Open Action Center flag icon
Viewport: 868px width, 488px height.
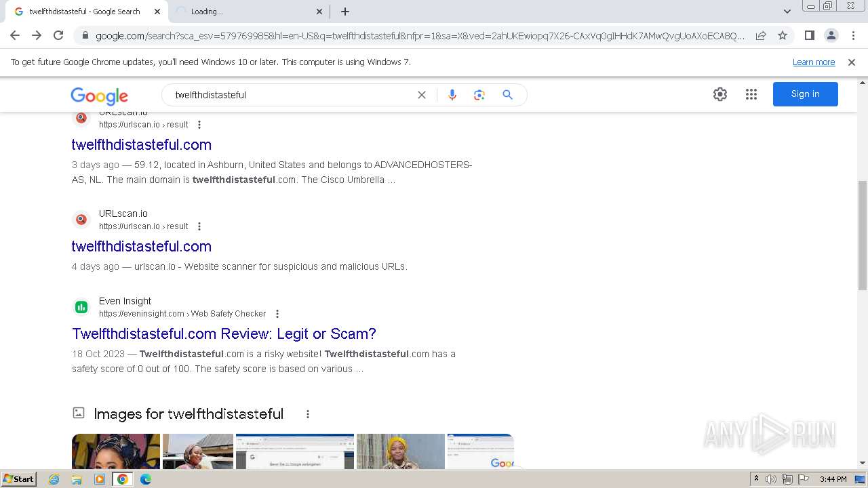[x=804, y=479]
